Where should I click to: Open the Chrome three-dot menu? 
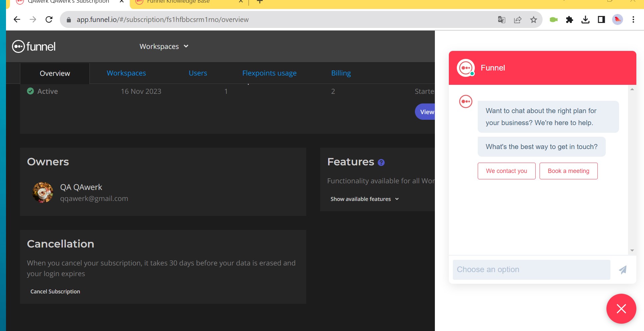[x=633, y=20]
